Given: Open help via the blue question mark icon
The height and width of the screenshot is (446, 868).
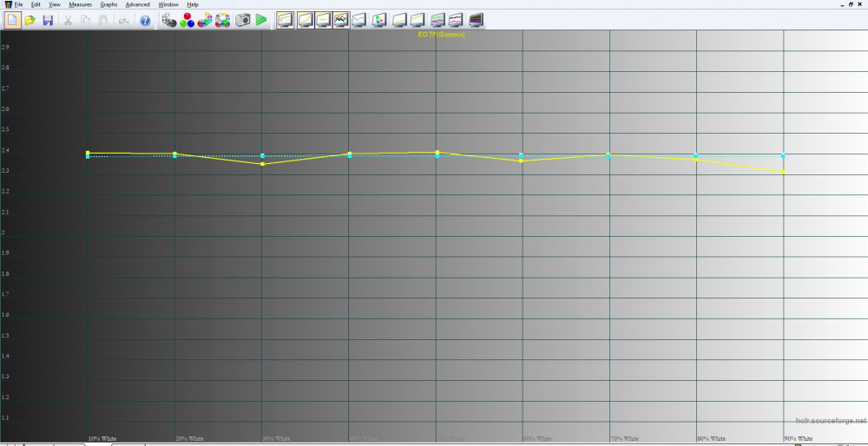Looking at the screenshot, I should tap(145, 19).
